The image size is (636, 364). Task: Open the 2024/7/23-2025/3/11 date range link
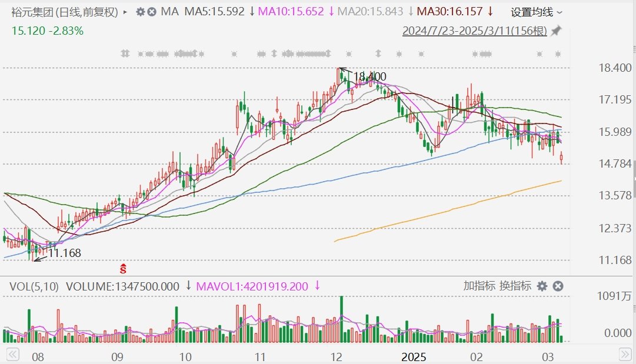point(474,31)
